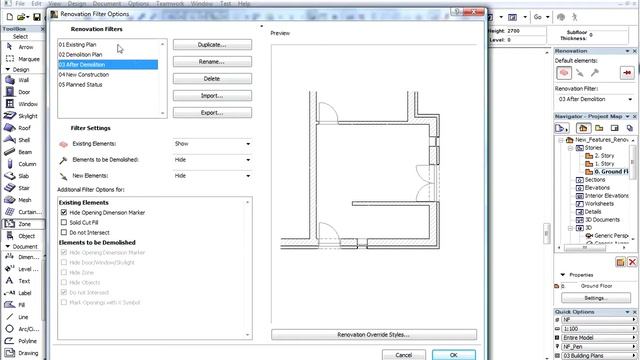Delete the selected renovation filter
640x360 pixels.
[212, 79]
